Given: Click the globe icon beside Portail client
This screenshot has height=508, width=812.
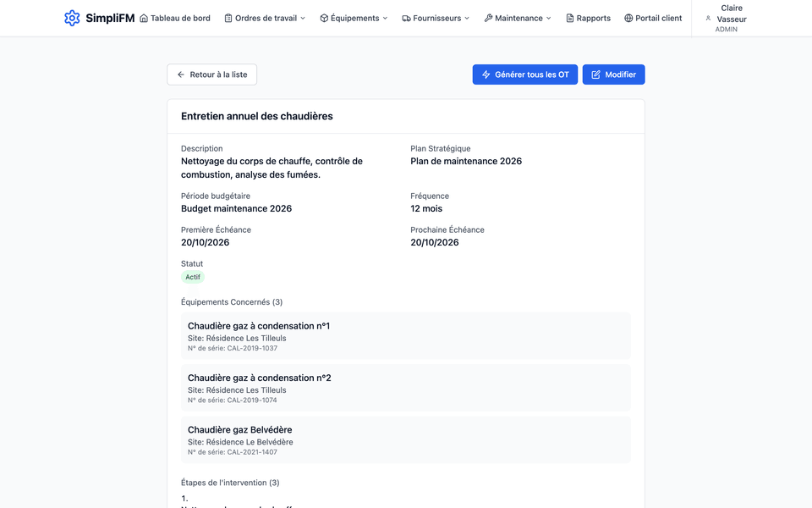Looking at the screenshot, I should (x=628, y=18).
